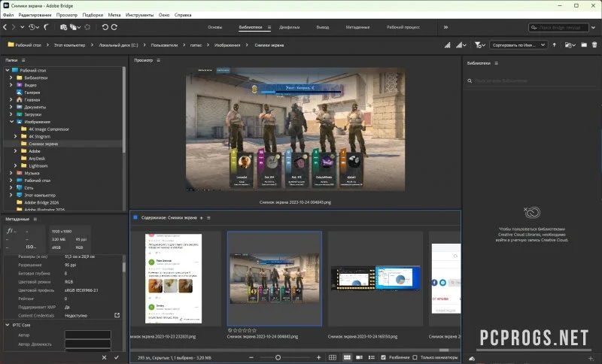602x364 pixels.
Task: Switch to the Основы workspace tab
Action: pyautogui.click(x=214, y=27)
